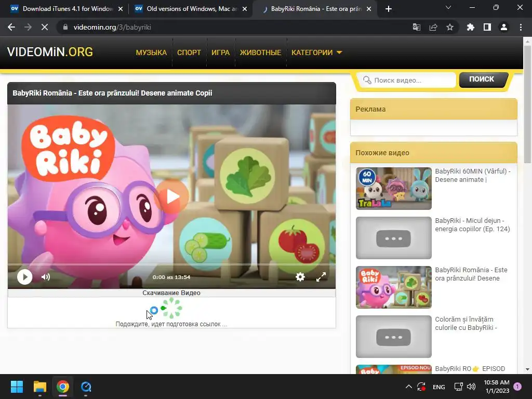
Task: Open the Chrome profile menu
Action: click(504, 27)
